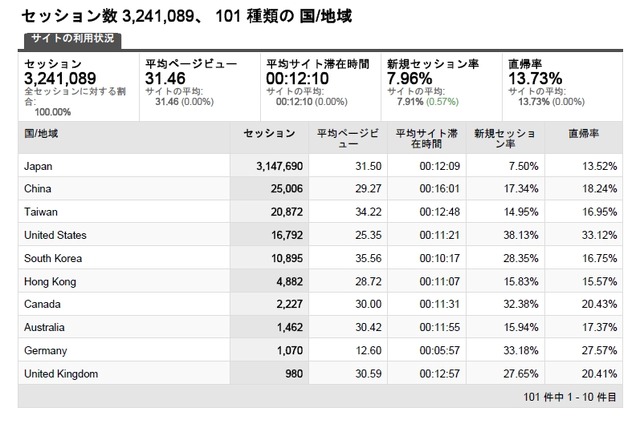Sort by セッション column header
The height and width of the screenshot is (424, 640).
[269, 133]
